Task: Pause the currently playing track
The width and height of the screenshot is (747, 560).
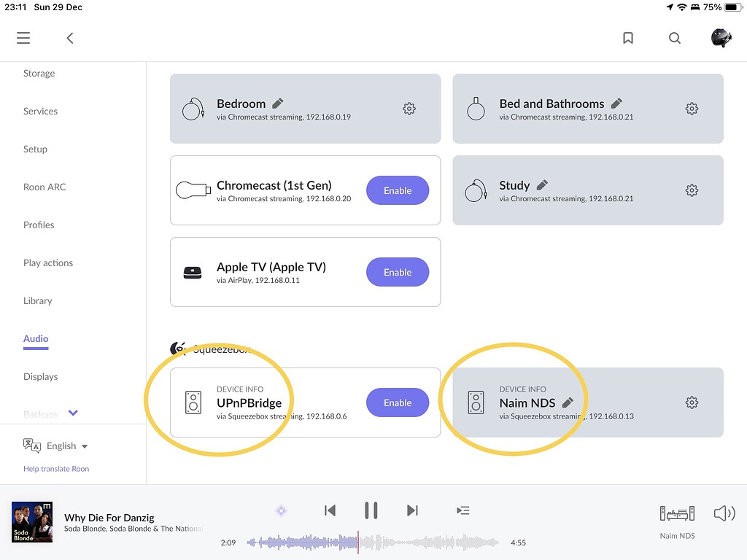Action: click(x=371, y=510)
